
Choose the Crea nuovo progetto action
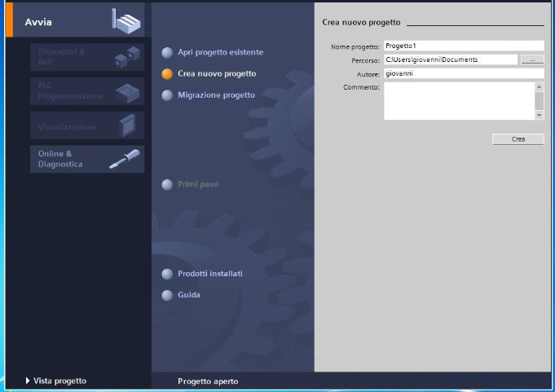[x=217, y=73]
